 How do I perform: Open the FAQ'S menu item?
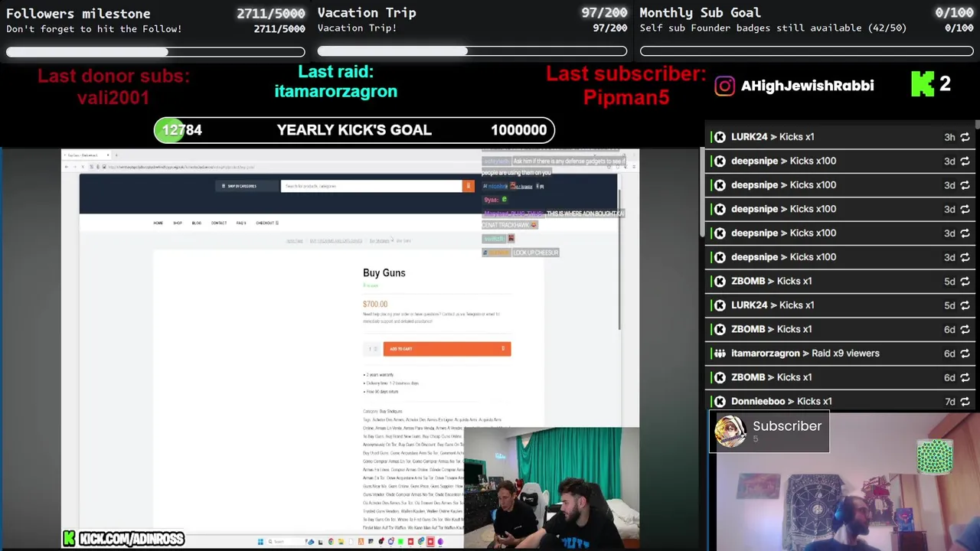click(241, 223)
